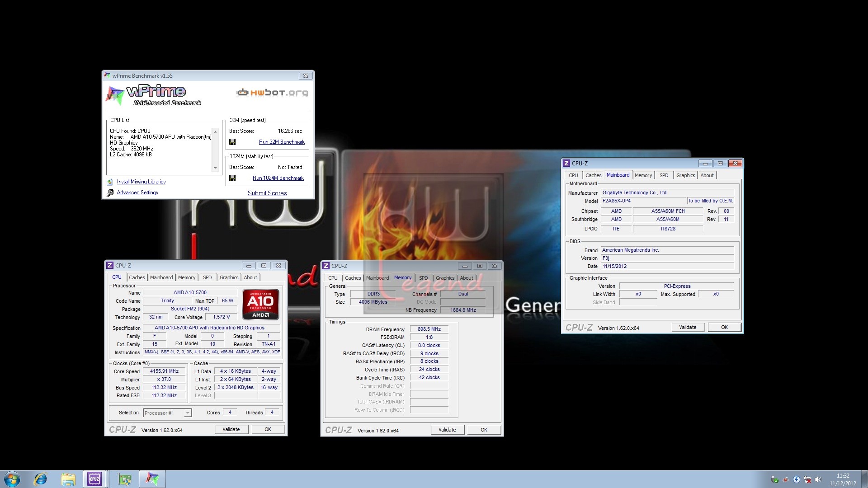Open About tab in Mainboard window

[707, 175]
